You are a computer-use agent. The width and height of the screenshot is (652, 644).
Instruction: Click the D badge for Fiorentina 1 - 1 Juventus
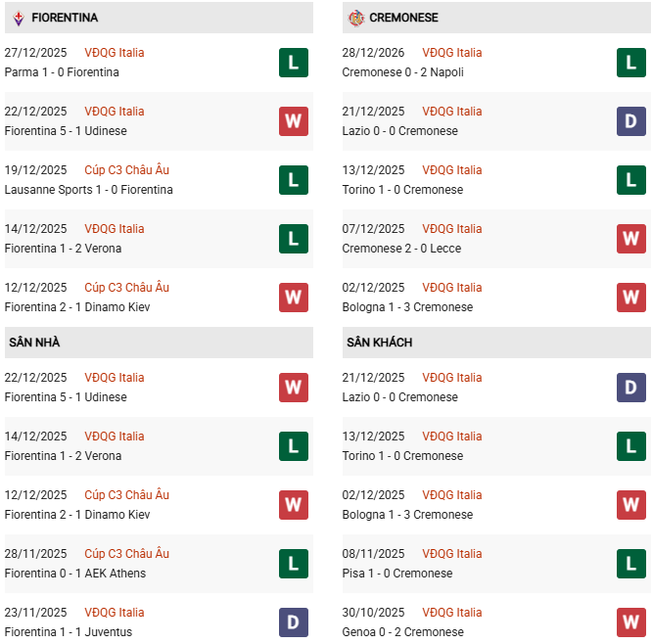pos(293,622)
